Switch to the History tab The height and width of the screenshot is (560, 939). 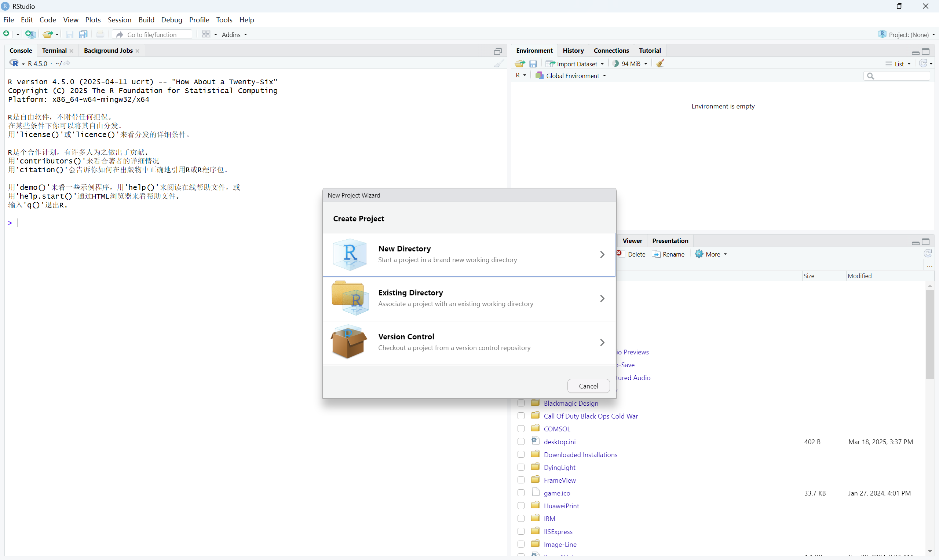(573, 51)
